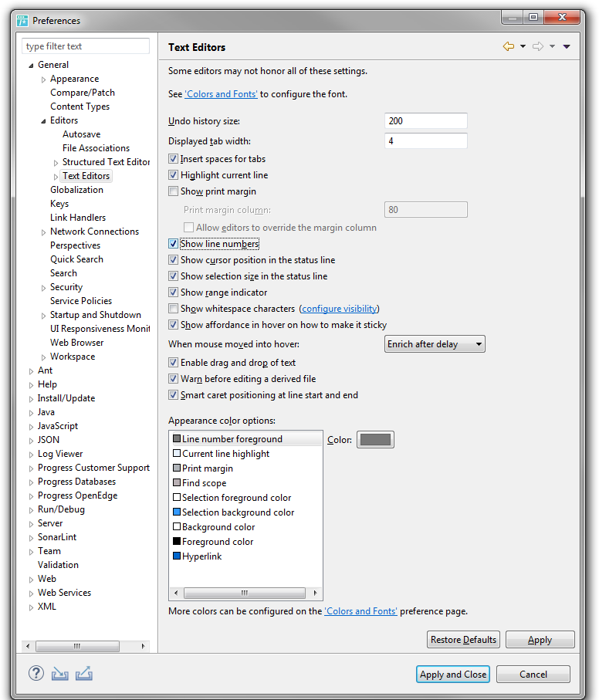
Task: Toggle Show selection size in status line
Action: point(173,276)
